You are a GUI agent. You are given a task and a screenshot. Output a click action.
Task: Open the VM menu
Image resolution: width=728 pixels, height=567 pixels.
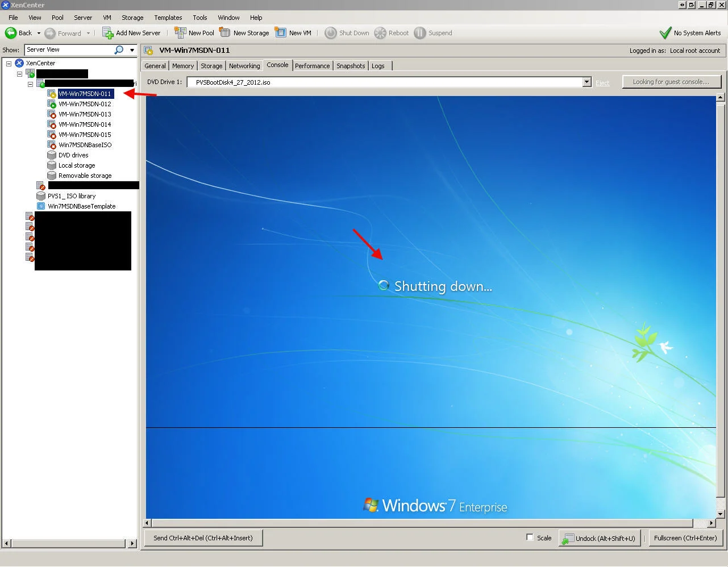pos(107,18)
